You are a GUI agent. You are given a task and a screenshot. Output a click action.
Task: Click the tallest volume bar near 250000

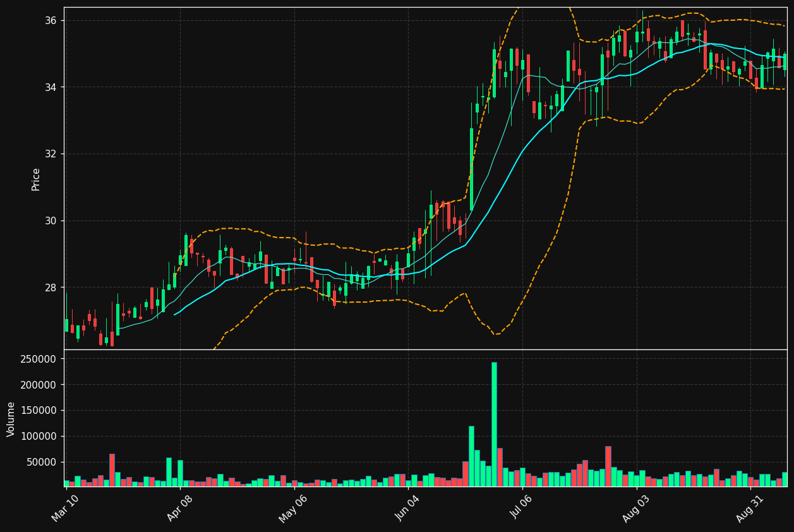pyautogui.click(x=494, y=424)
